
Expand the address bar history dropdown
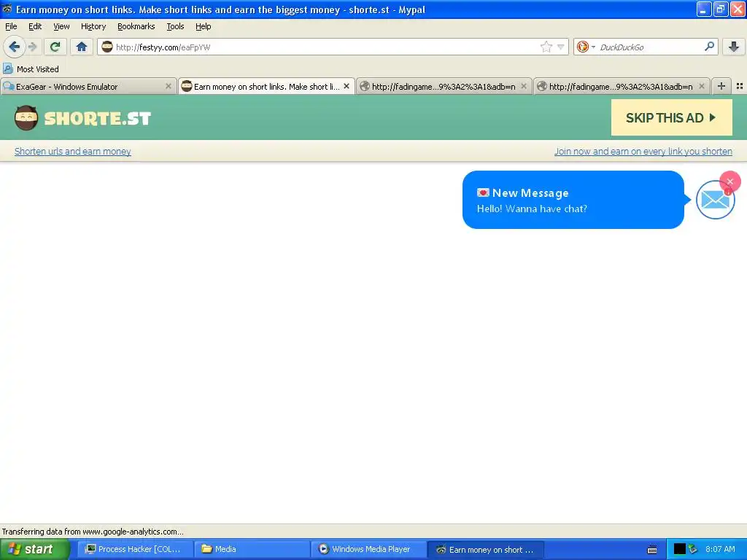click(561, 47)
